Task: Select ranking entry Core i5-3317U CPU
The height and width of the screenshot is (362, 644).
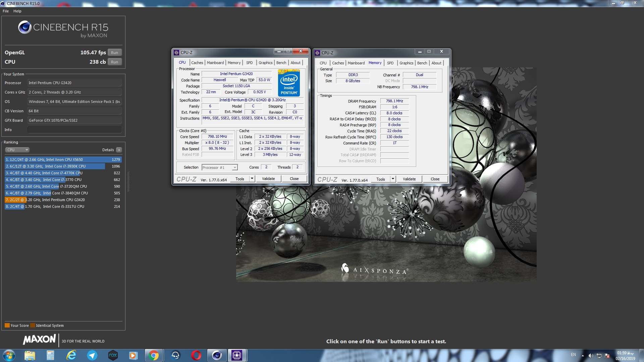Action: pos(63,206)
